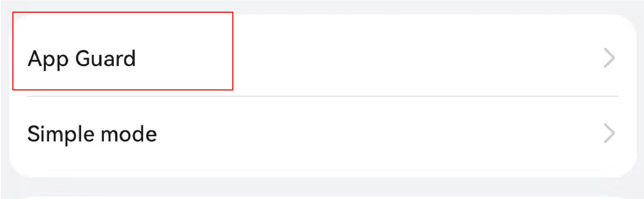644x199 pixels.
Task: Click the App Guard text label
Action: 82,58
